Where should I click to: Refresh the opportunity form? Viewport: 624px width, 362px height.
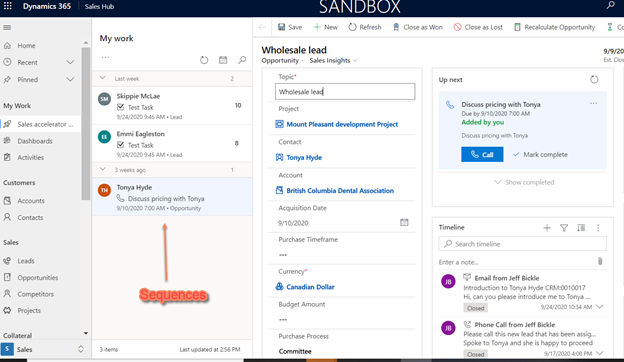pyautogui.click(x=365, y=27)
